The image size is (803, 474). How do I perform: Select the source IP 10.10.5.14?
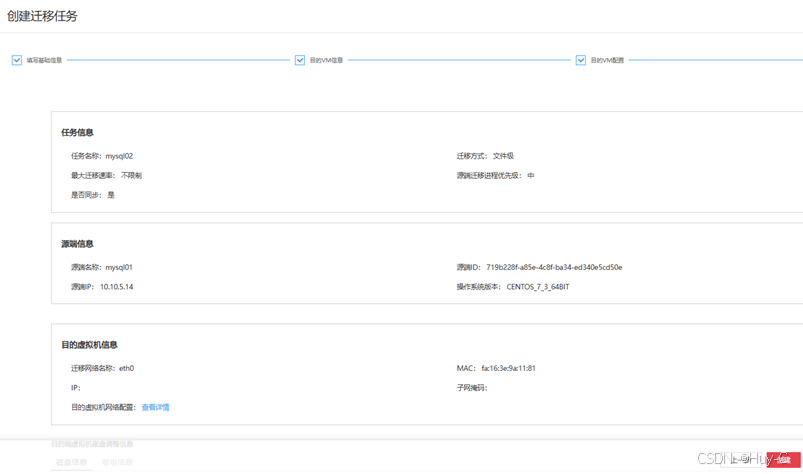tap(117, 287)
